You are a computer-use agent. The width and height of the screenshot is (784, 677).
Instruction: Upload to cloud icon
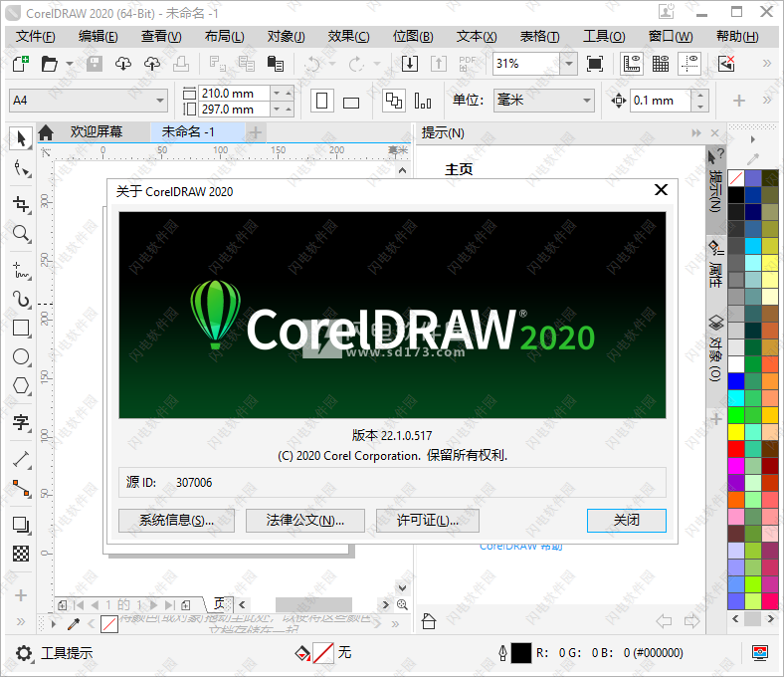[x=152, y=64]
